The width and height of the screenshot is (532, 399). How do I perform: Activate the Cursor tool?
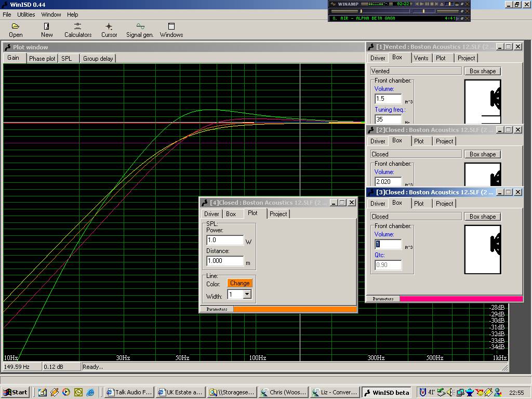coord(109,30)
